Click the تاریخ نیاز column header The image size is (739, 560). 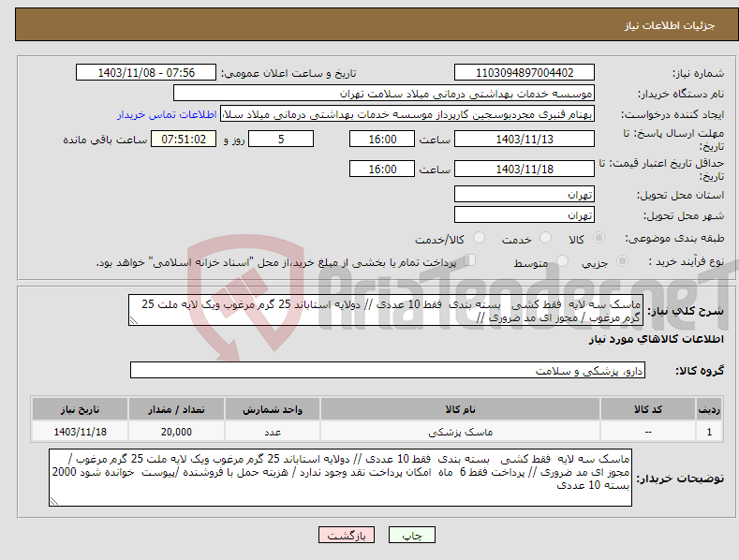pos(80,409)
